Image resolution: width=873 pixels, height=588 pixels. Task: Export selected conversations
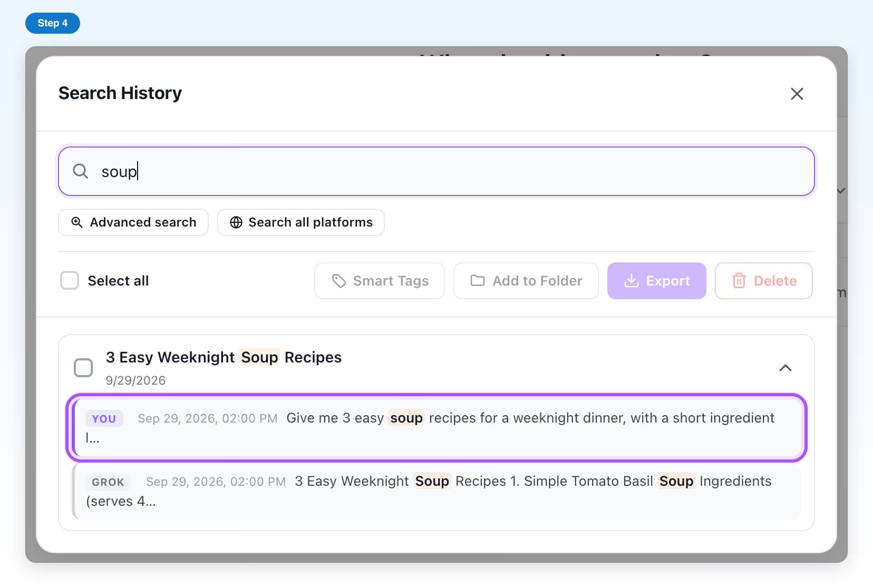(656, 281)
